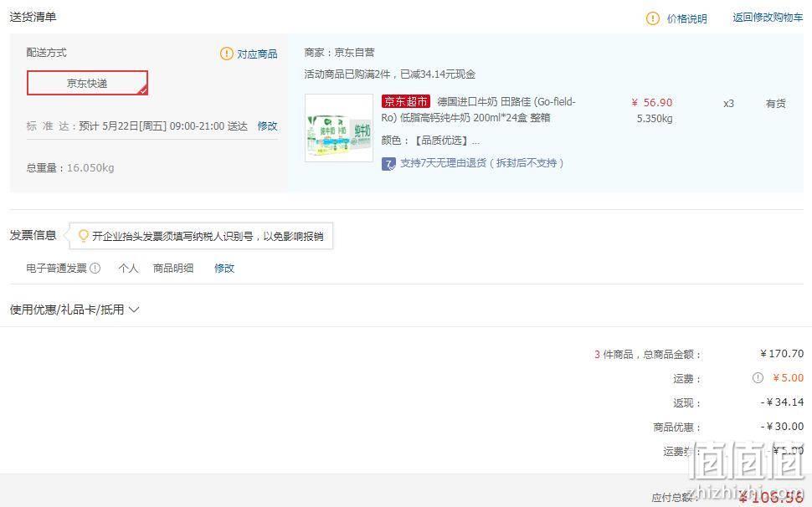Click the 对应商品 exclamation icon

click(x=226, y=54)
